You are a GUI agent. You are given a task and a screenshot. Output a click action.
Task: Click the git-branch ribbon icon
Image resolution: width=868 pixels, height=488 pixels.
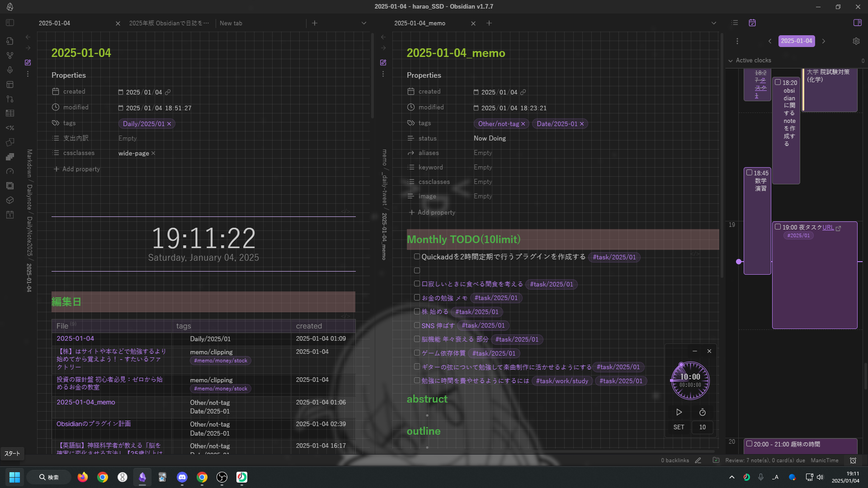(10, 99)
